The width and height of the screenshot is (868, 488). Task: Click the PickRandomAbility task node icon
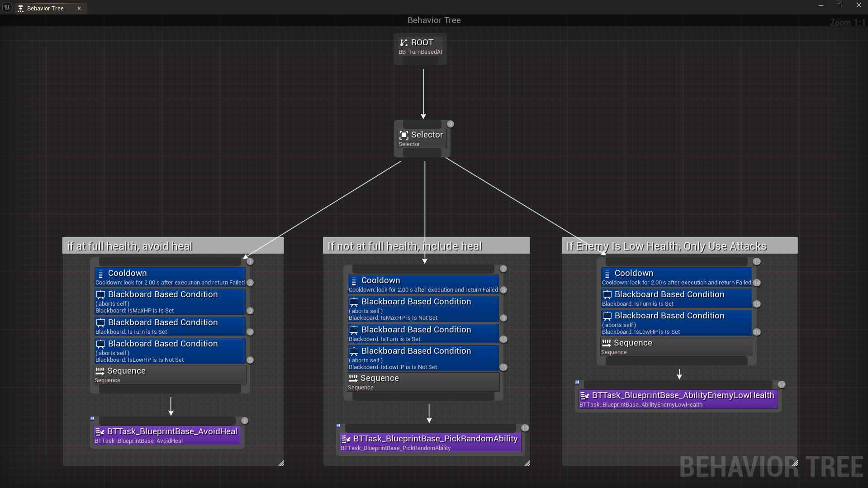click(346, 439)
